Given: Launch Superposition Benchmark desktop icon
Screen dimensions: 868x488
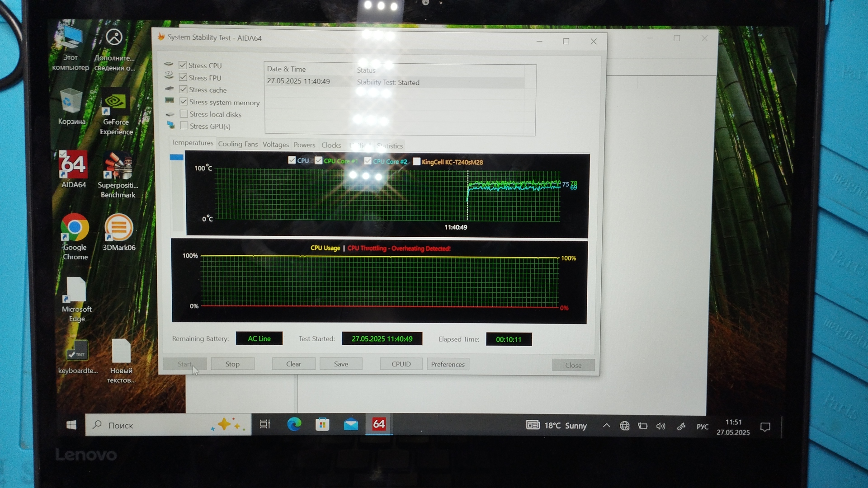Looking at the screenshot, I should pos(118,166).
